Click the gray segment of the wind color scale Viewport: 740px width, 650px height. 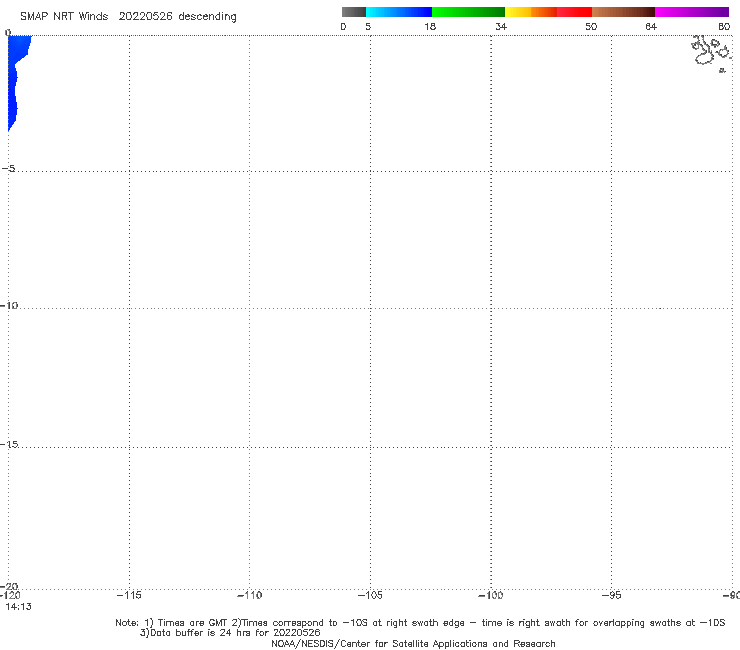tap(353, 12)
